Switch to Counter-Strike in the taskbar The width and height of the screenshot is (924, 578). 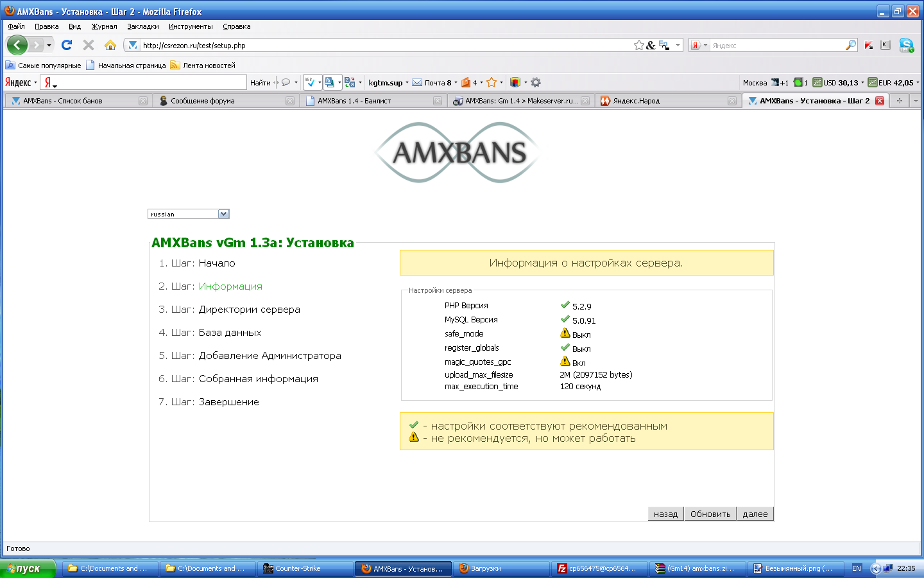pyautogui.click(x=305, y=568)
